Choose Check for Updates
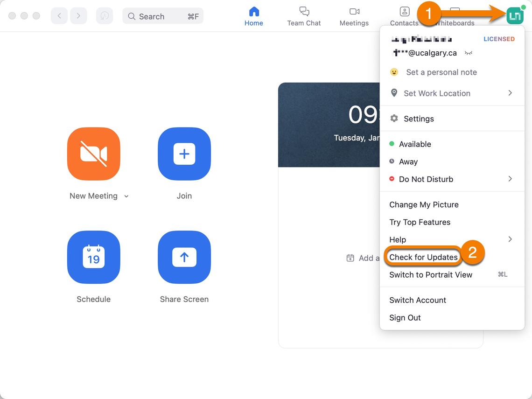Screen dimensions: 532x399 (423, 257)
